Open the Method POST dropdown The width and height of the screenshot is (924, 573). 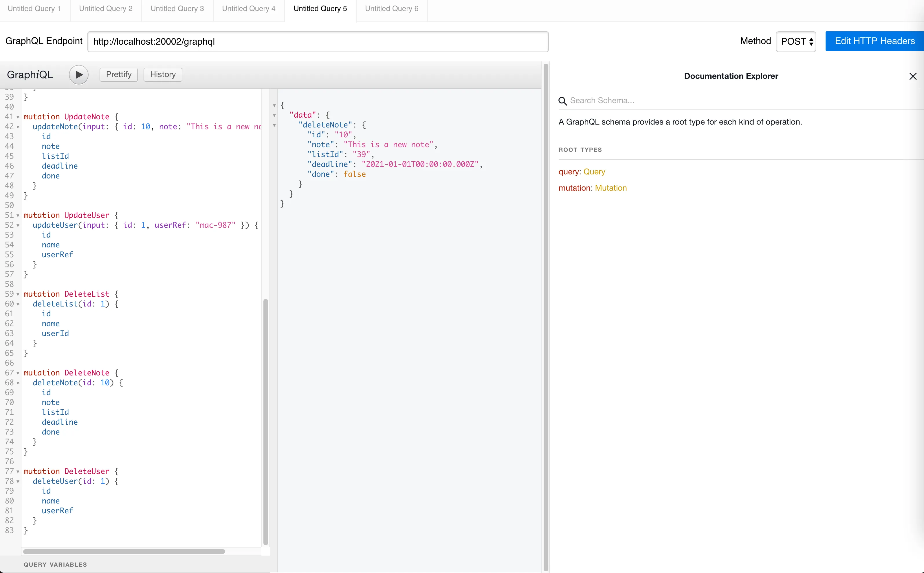(x=796, y=41)
